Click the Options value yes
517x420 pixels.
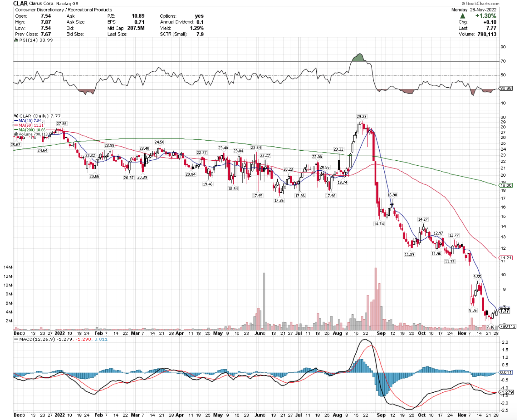199,16
